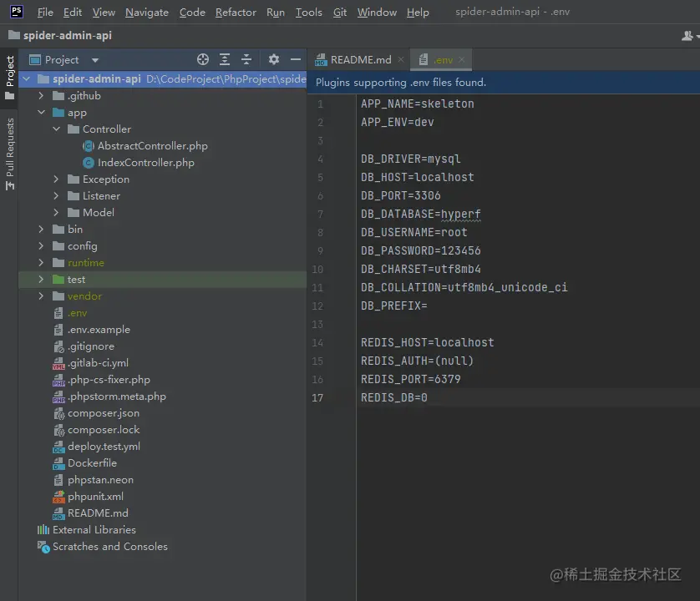700x601 pixels.
Task: Click the .gitignore file icon
Action: click(58, 346)
